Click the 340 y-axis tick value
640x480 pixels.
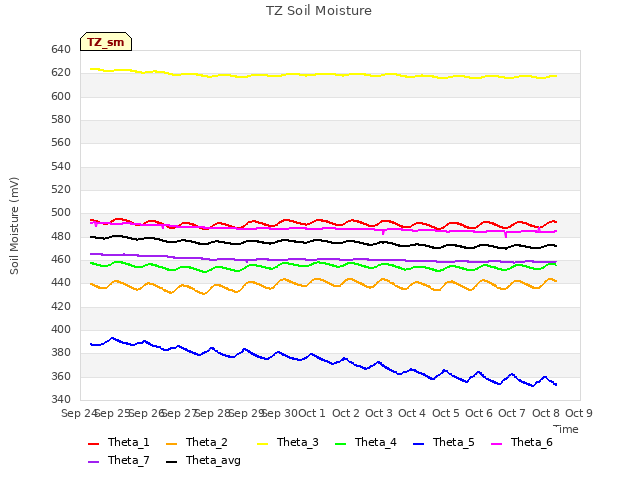61,399
